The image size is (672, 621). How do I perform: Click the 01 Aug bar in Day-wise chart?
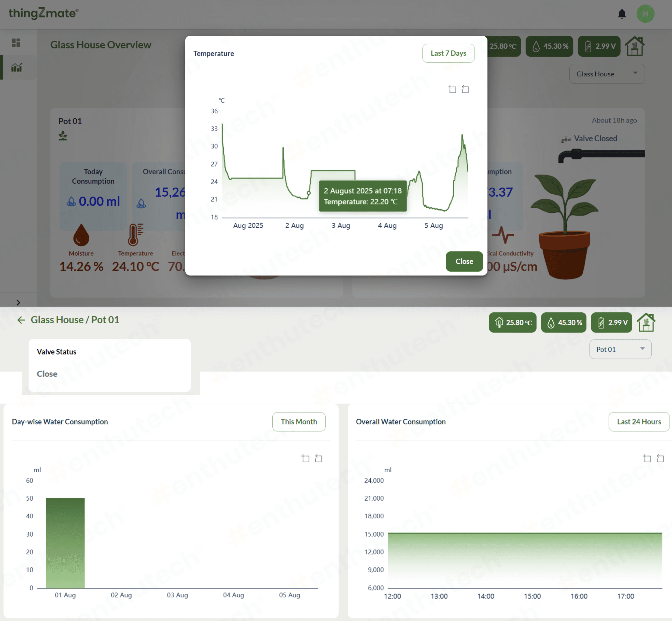[65, 543]
